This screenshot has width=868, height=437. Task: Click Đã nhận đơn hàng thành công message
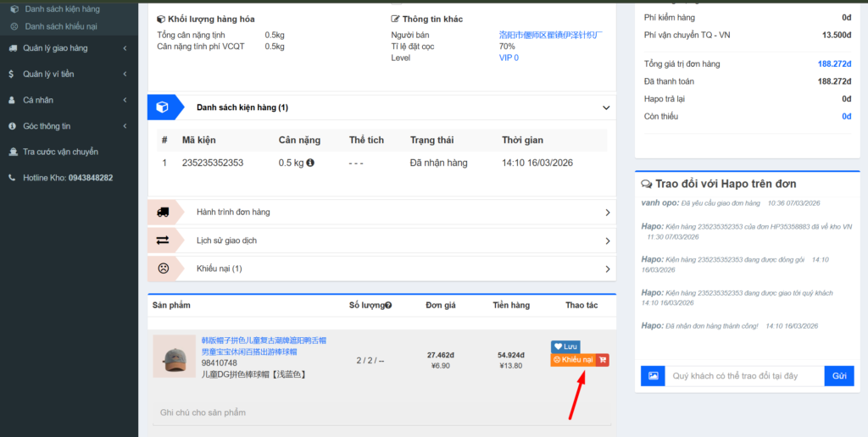[712, 326]
